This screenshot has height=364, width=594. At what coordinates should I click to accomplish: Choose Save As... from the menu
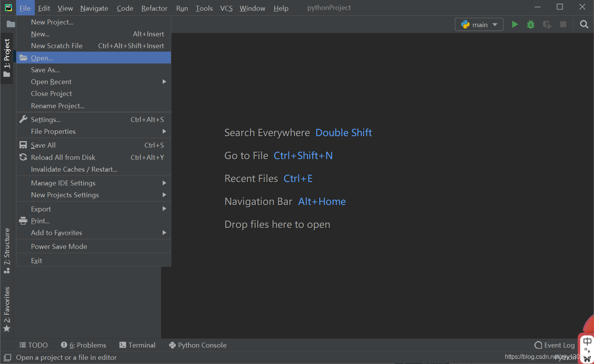point(94,70)
